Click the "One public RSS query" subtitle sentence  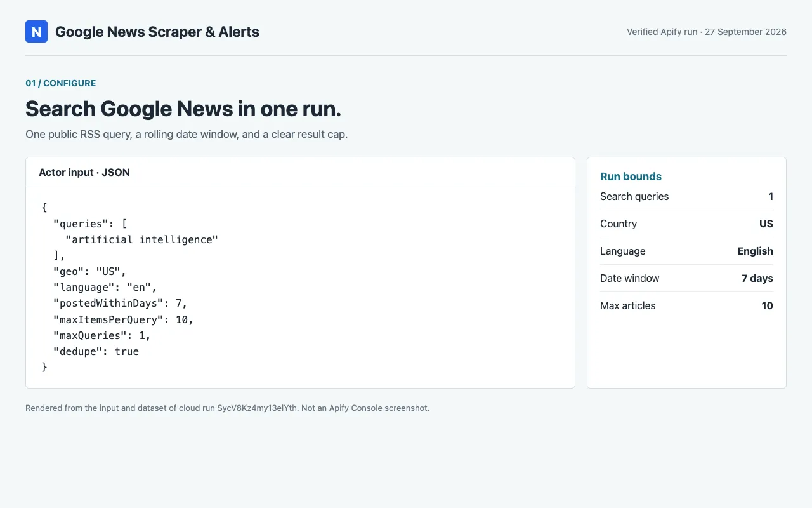[x=187, y=135]
